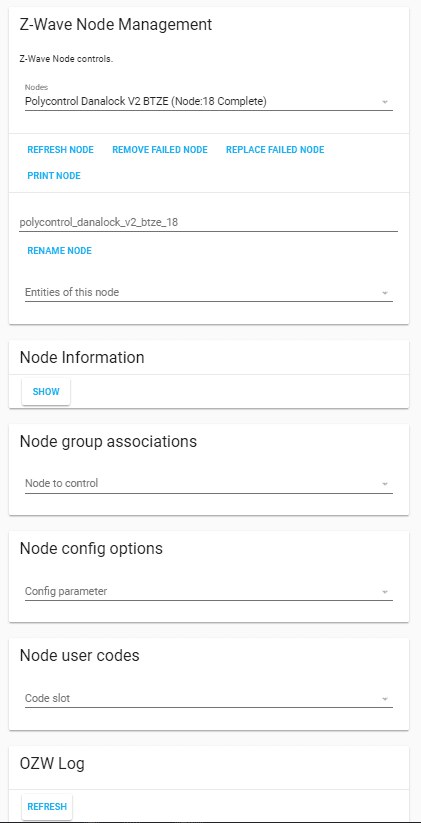Click the Config parameter dropdown arrow
Image resolution: width=421 pixels, height=823 pixels.
tap(385, 592)
